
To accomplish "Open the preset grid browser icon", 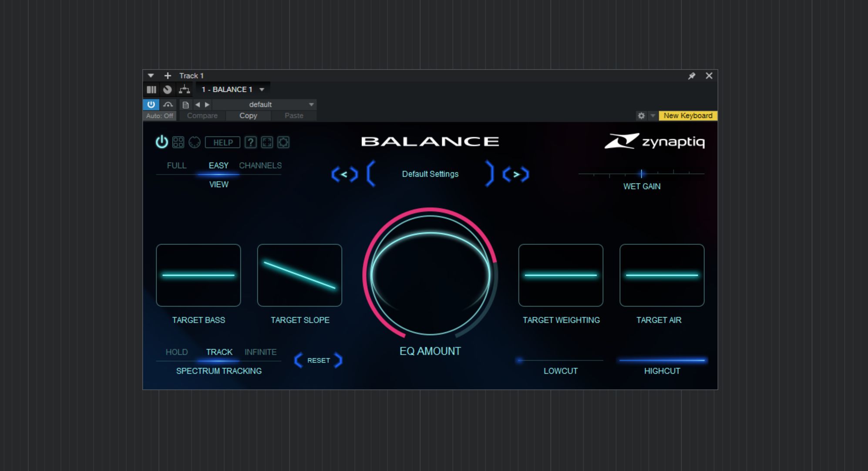I will coord(178,142).
